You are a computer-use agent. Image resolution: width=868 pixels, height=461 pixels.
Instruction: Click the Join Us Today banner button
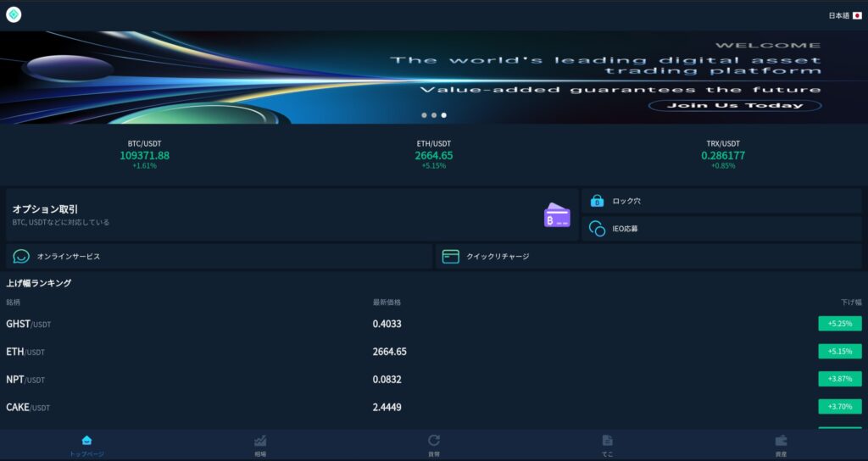click(735, 105)
